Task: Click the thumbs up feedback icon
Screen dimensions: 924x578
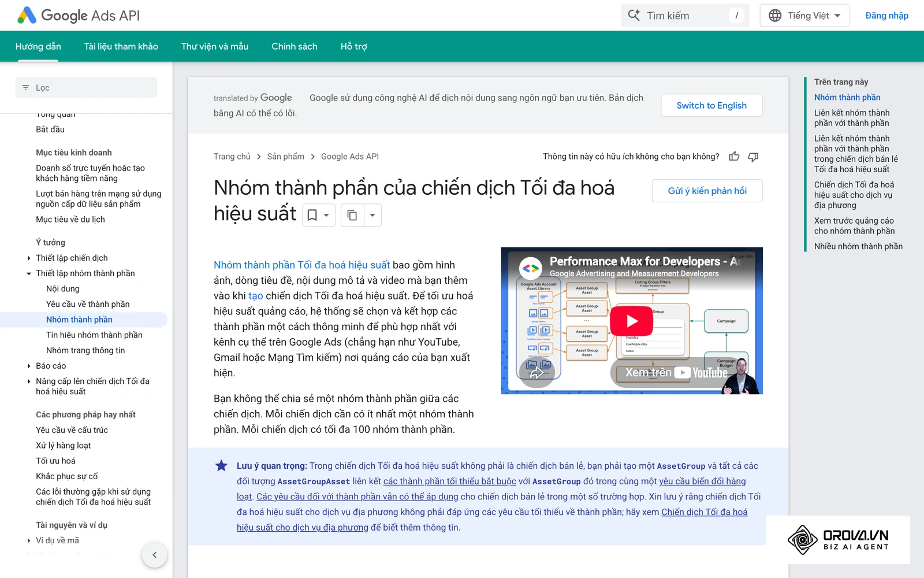Action: pos(734,157)
